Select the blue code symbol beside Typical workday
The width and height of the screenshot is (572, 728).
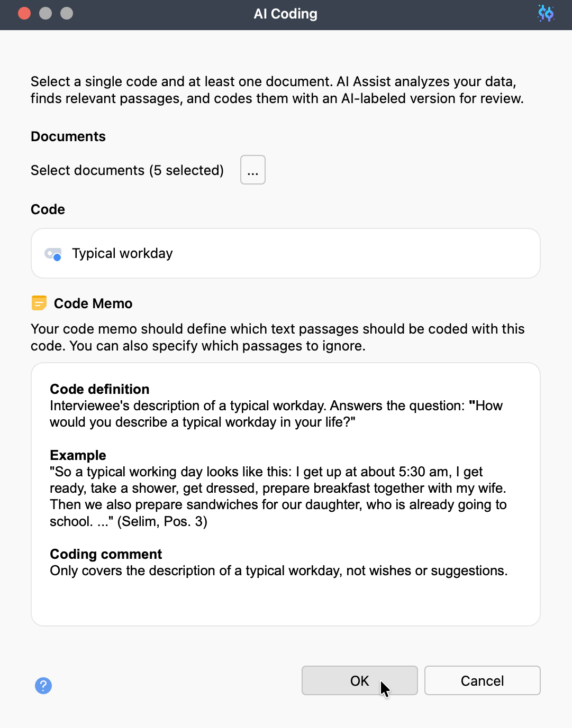[x=53, y=254]
